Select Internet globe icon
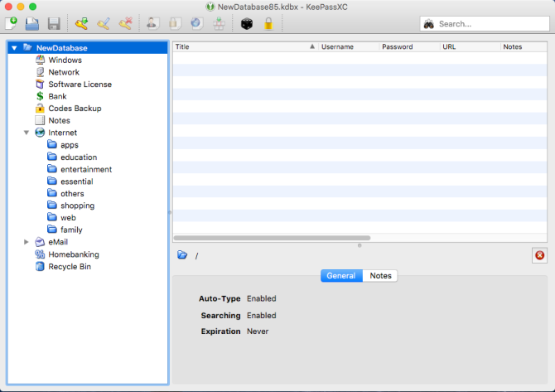The width and height of the screenshot is (555, 392). click(x=40, y=133)
